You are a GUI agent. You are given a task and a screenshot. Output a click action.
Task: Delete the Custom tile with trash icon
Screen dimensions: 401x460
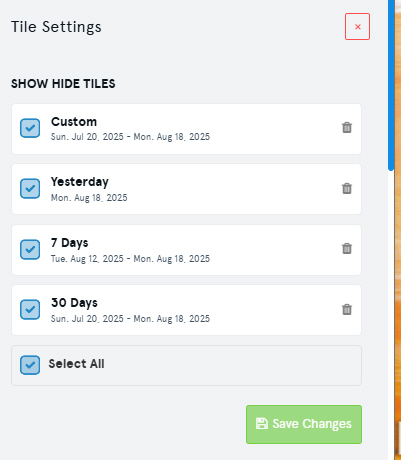click(x=347, y=127)
